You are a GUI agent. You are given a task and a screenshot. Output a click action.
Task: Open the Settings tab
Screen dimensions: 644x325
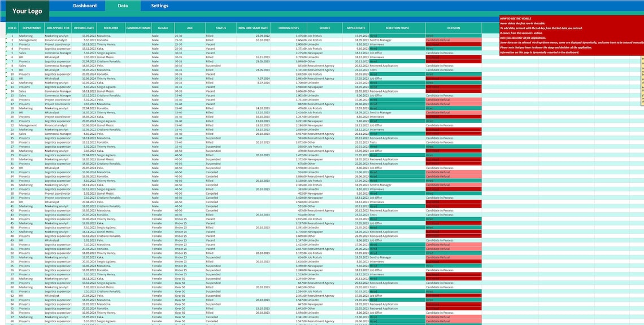click(x=159, y=5)
